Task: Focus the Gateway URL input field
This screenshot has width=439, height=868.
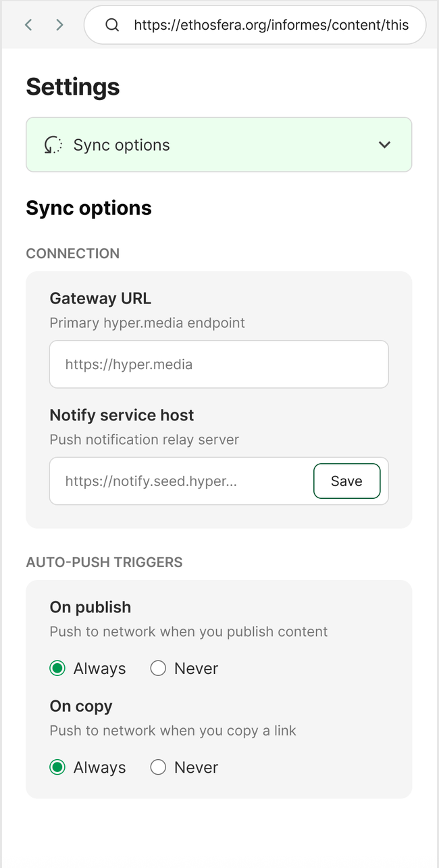Action: point(219,364)
